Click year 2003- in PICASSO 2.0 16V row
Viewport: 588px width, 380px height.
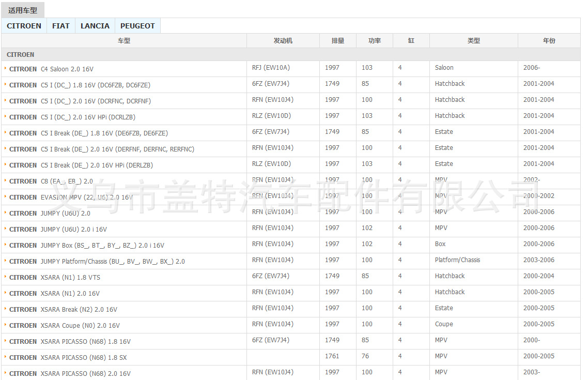[532, 372]
